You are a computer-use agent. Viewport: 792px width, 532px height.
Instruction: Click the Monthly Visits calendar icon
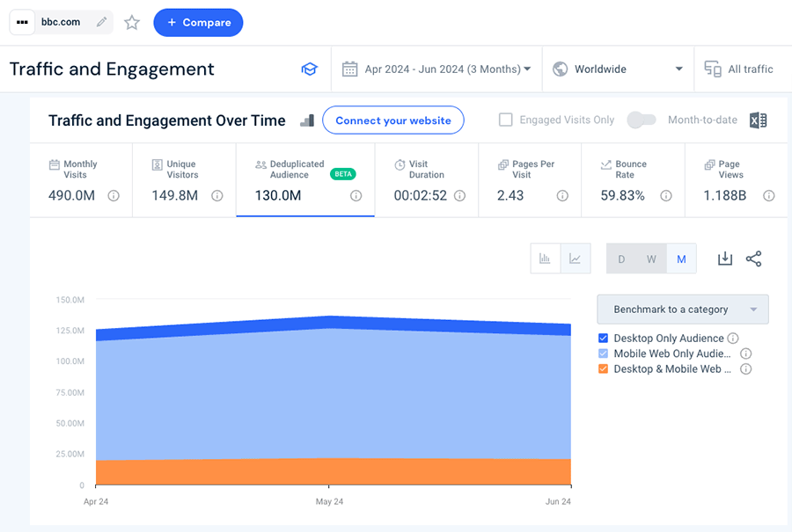54,164
